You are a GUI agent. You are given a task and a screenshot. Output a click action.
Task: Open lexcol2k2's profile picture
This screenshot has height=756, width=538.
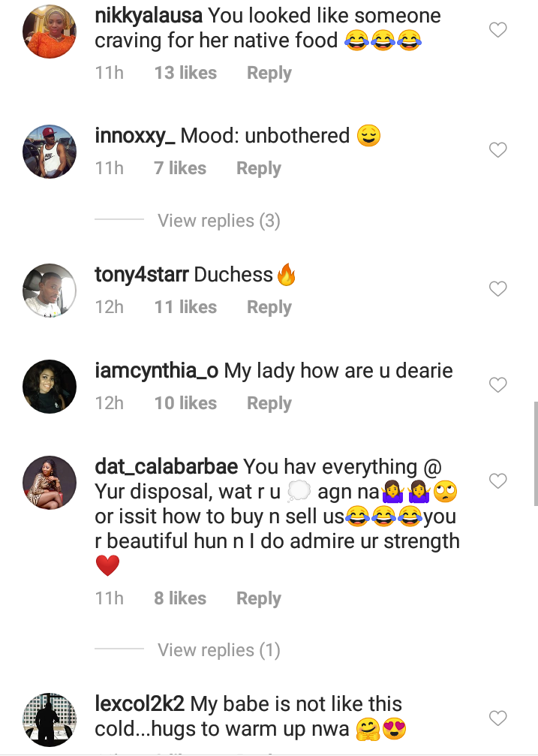50,719
